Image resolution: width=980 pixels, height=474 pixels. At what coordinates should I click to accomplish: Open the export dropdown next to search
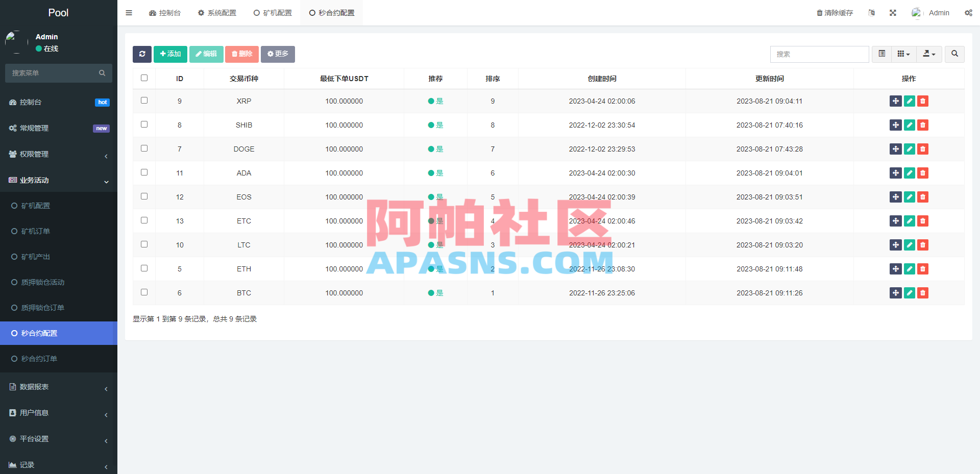click(929, 54)
